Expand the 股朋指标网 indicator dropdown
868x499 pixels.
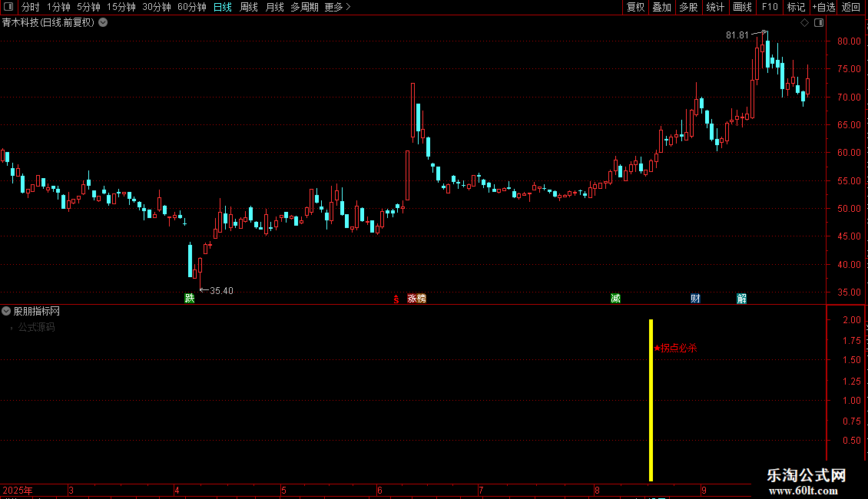pyautogui.click(x=6, y=312)
